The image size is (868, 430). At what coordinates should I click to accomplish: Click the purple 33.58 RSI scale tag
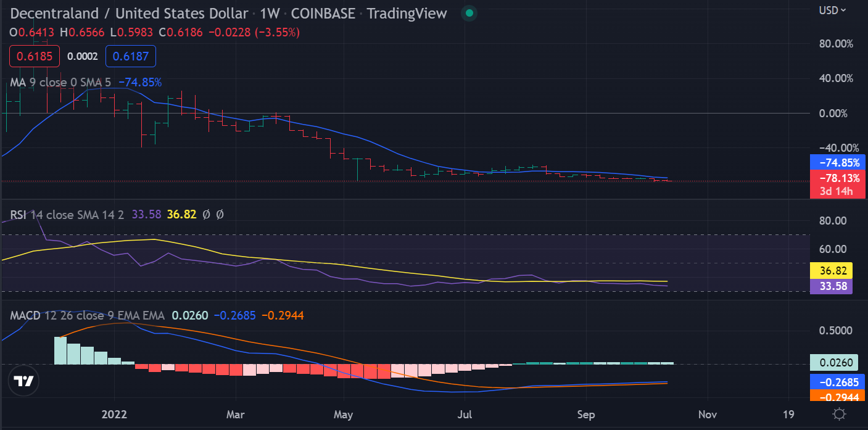[831, 286]
